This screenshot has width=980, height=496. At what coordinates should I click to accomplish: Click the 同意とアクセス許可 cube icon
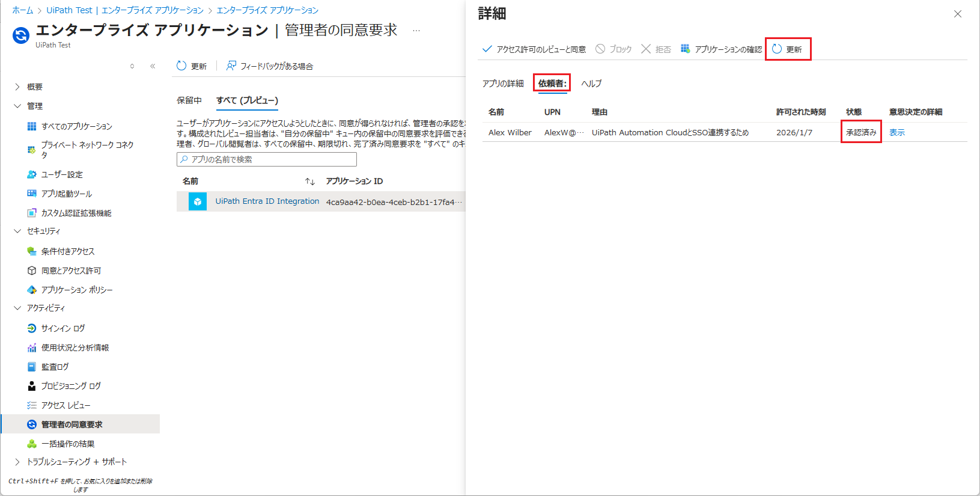(x=32, y=271)
